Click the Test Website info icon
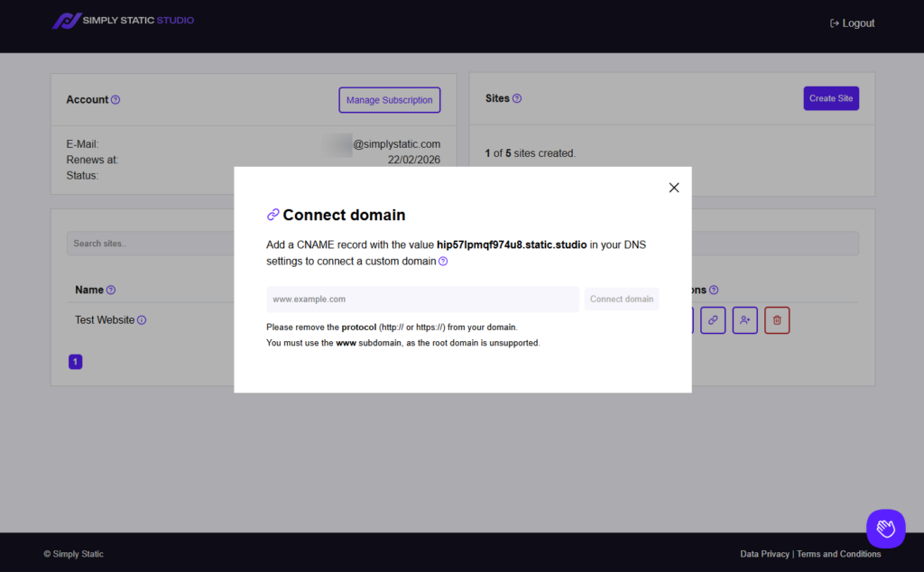The image size is (924, 572). 142,320
